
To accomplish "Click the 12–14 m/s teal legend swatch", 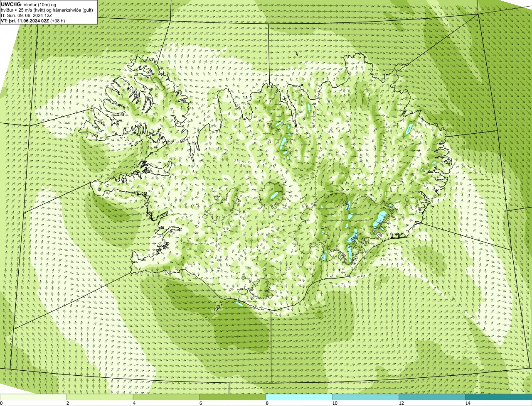I will click(x=432, y=397).
